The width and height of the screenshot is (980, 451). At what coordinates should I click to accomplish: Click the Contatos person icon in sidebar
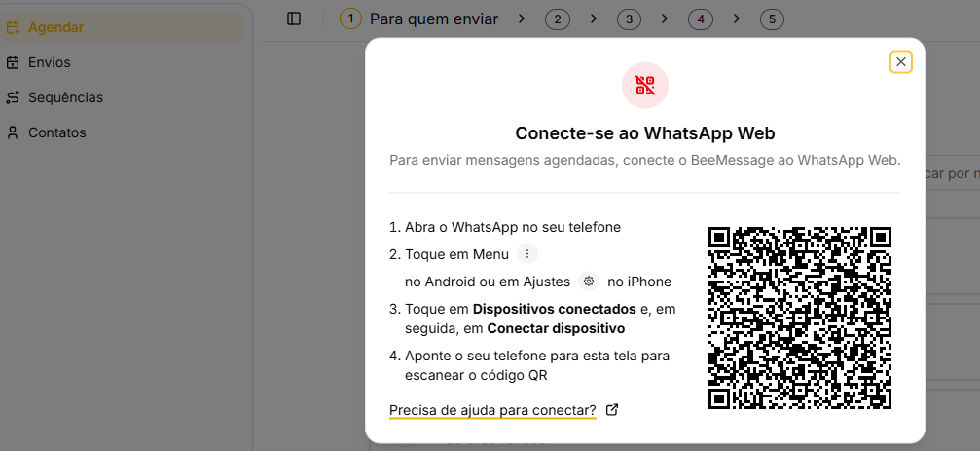[13, 132]
